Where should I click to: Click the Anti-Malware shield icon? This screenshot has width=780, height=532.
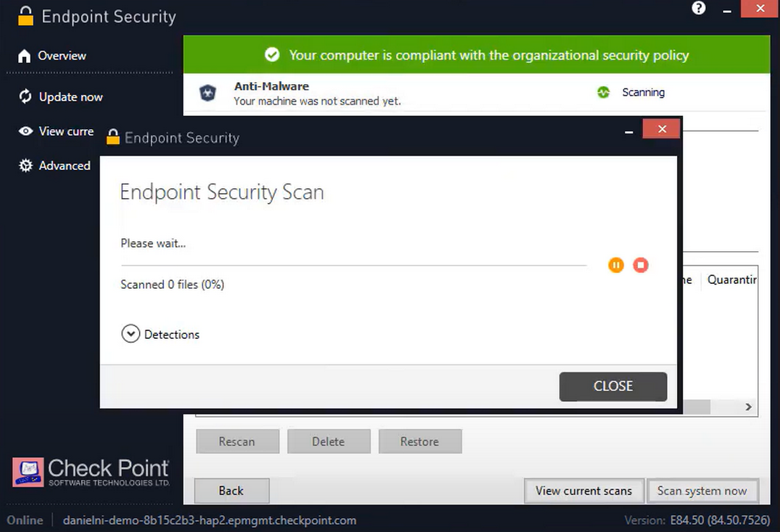[x=208, y=93]
